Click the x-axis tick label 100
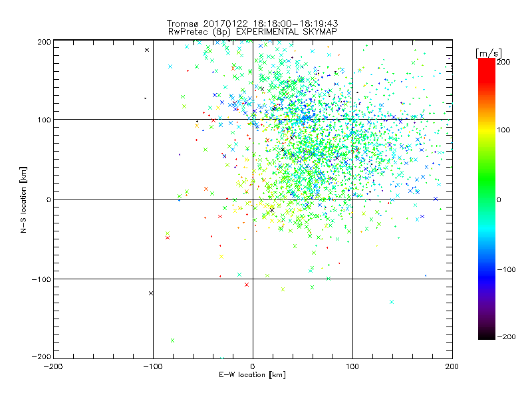The width and height of the screenshot is (532, 399). 352,366
